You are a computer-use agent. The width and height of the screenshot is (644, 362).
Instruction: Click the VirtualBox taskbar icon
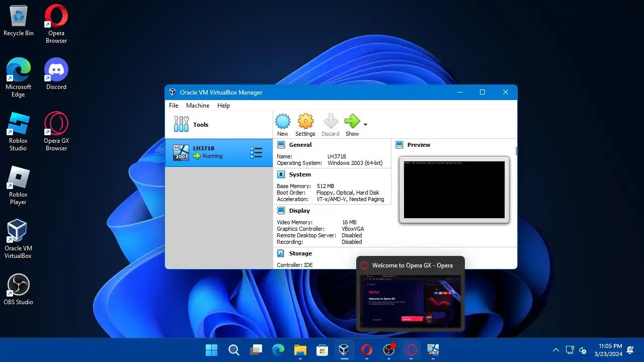(344, 350)
